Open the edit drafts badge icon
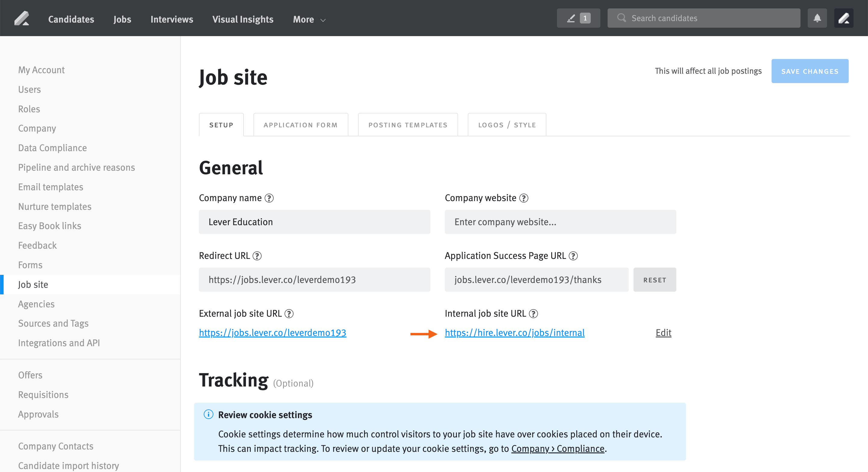 [x=578, y=18]
